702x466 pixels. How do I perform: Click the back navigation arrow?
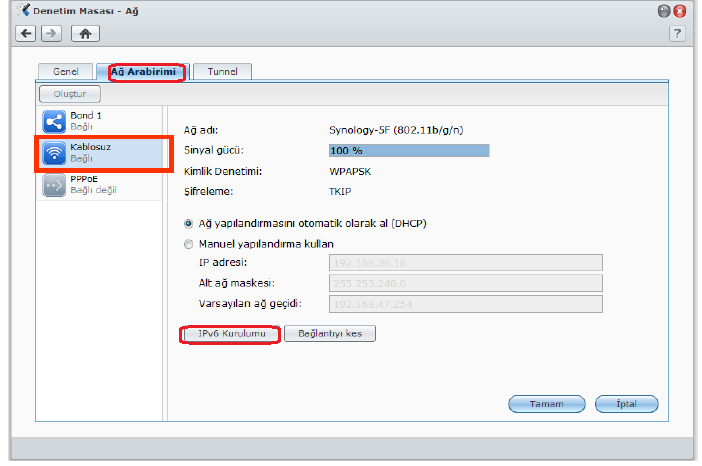coord(26,33)
